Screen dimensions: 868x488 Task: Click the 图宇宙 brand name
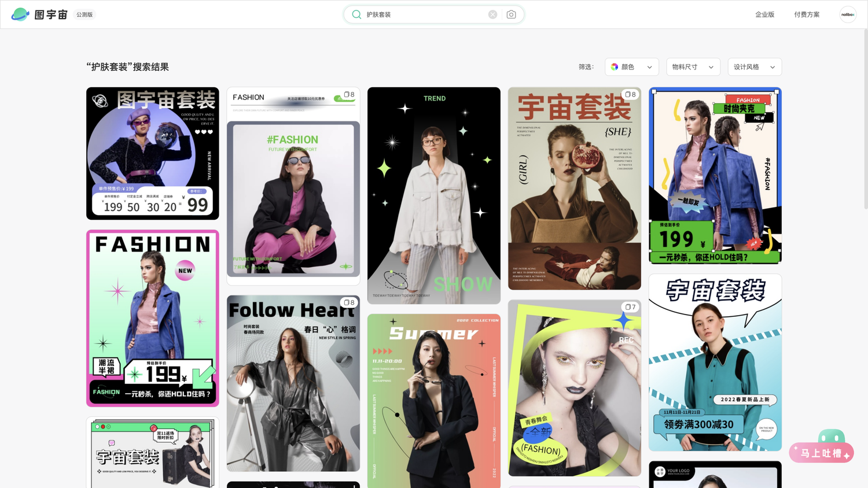(x=51, y=14)
